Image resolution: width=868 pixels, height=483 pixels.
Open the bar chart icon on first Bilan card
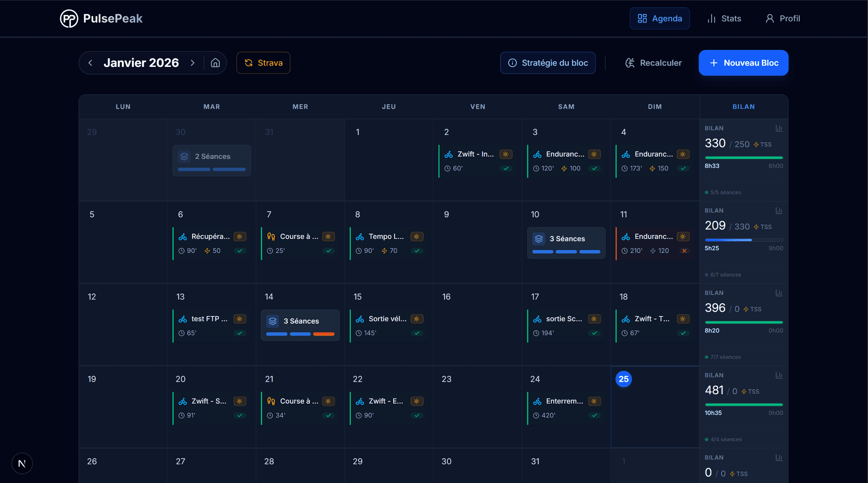(x=779, y=128)
